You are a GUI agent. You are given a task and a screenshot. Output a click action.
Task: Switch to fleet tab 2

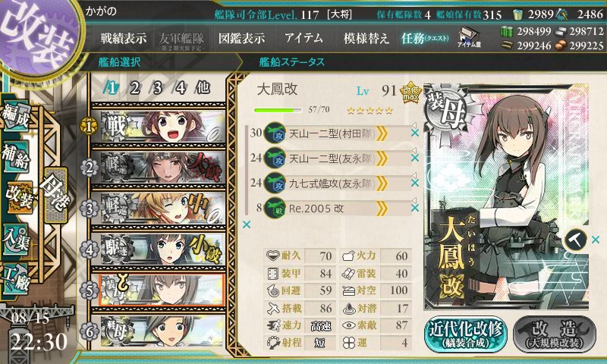[134, 88]
